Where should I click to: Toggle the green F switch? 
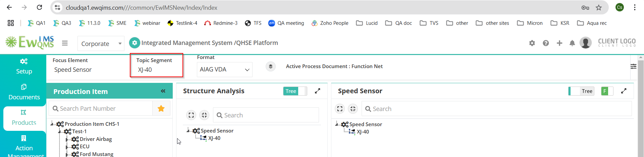tap(607, 91)
